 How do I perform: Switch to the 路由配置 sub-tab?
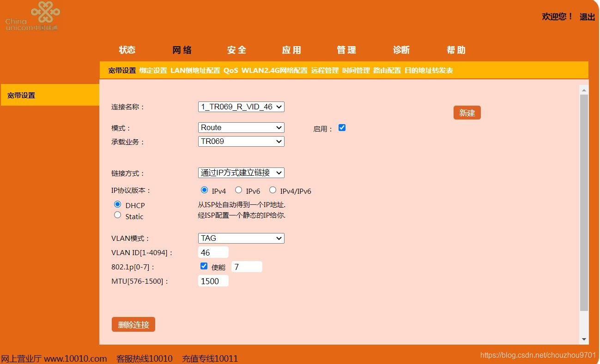[x=387, y=71]
